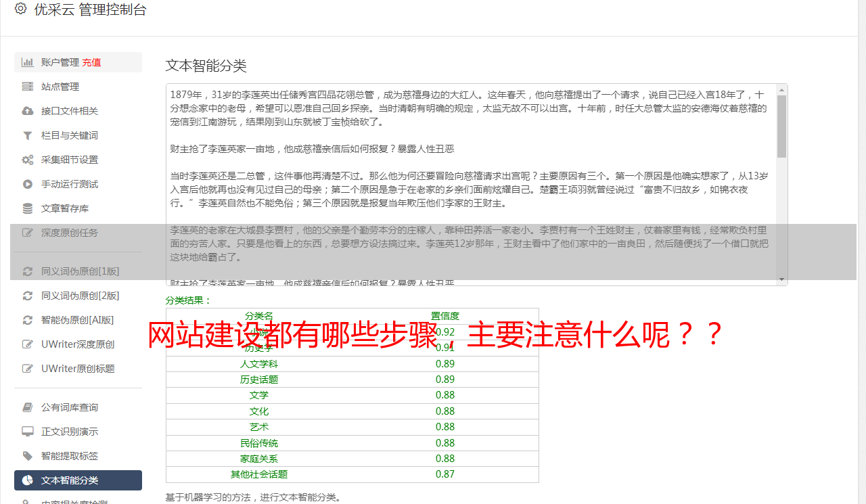Click the 分类名 column header
This screenshot has width=866, height=504.
[x=259, y=316]
